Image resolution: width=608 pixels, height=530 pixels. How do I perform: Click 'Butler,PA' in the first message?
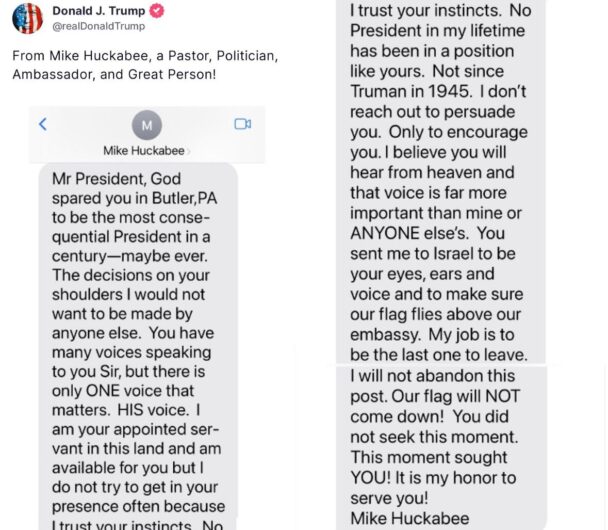click(x=184, y=198)
